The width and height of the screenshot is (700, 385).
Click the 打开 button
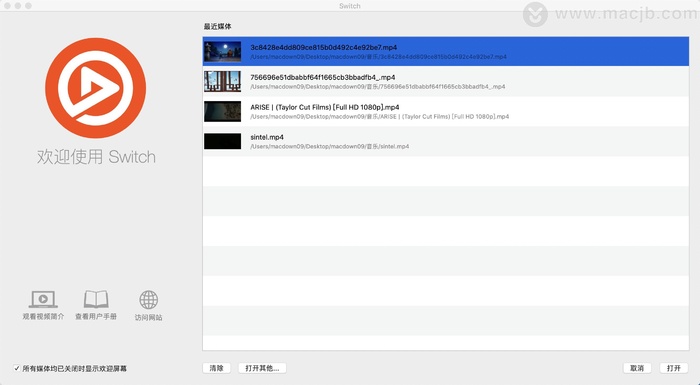674,368
